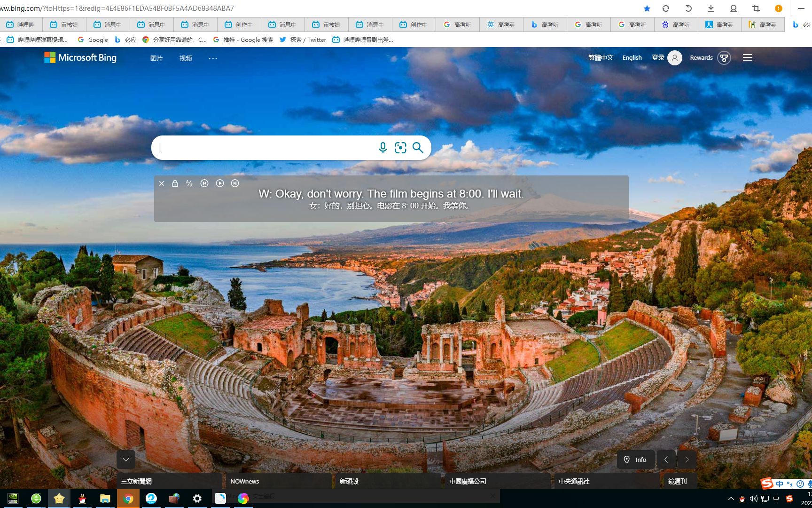This screenshot has width=812, height=508.
Task: Show next Bing background image
Action: click(x=687, y=460)
